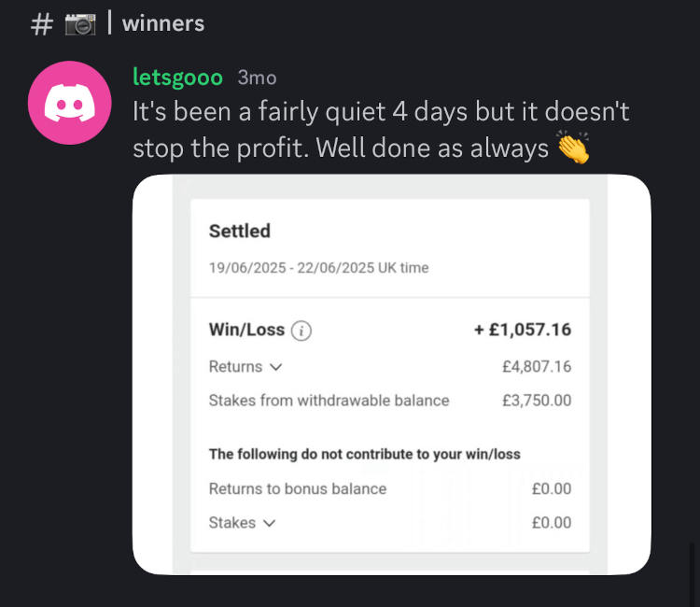Click the Settled heading
Screen dimensions: 700x607
coord(240,231)
